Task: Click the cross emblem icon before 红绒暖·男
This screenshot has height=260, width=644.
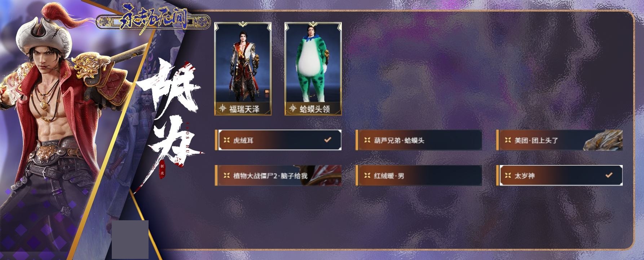Action: (367, 175)
